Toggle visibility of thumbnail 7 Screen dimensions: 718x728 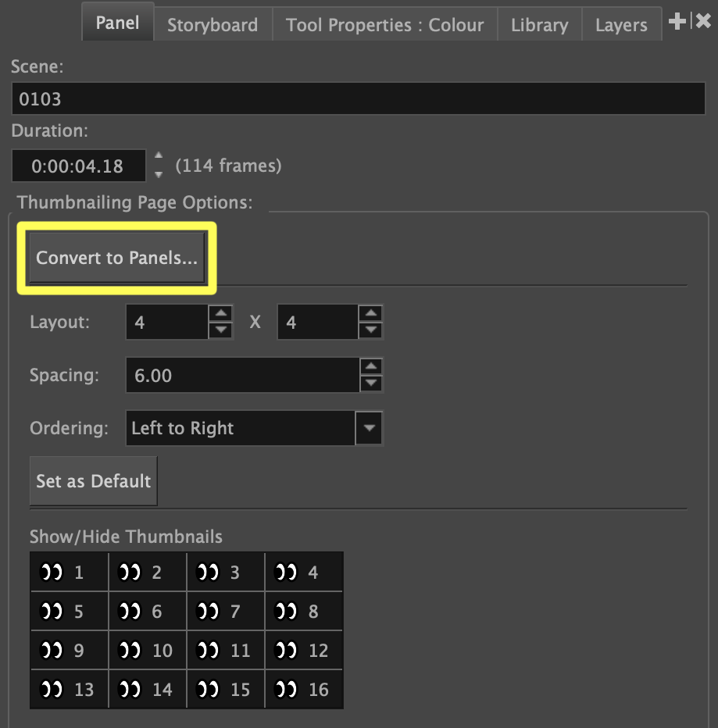208,610
